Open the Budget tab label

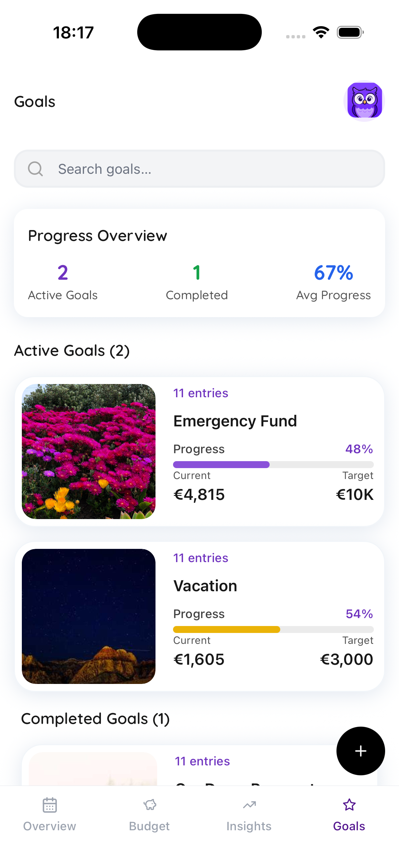tap(150, 826)
